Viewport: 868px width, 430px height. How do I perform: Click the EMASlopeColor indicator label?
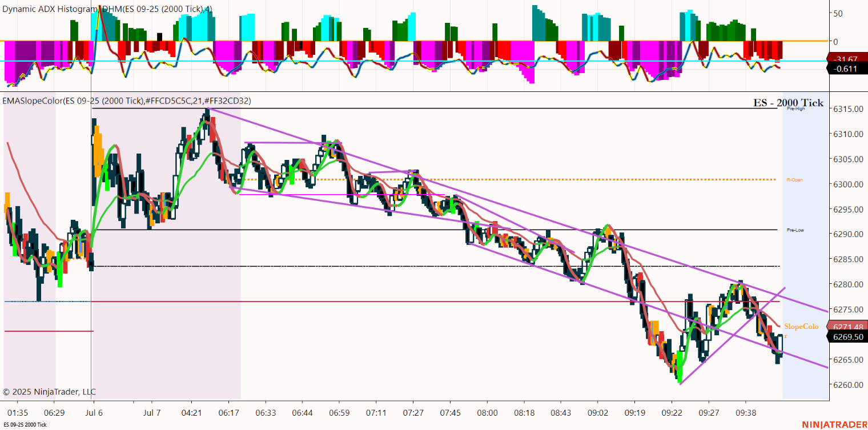point(127,101)
